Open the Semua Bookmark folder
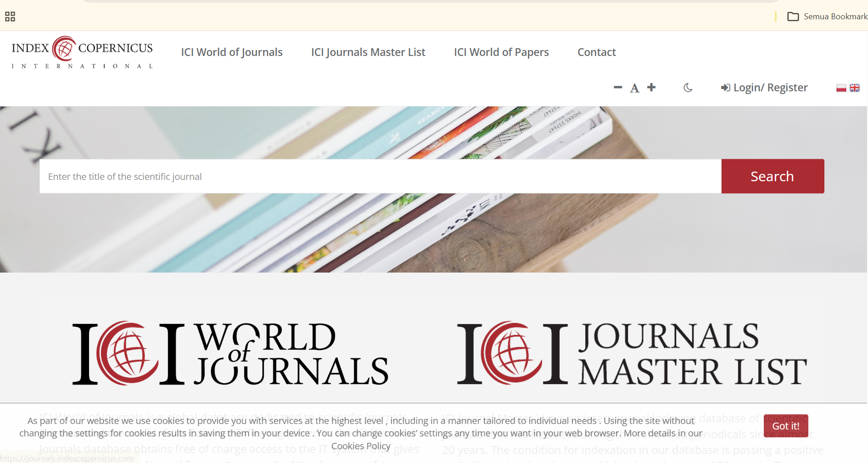Image resolution: width=868 pixels, height=463 pixels. [827, 17]
